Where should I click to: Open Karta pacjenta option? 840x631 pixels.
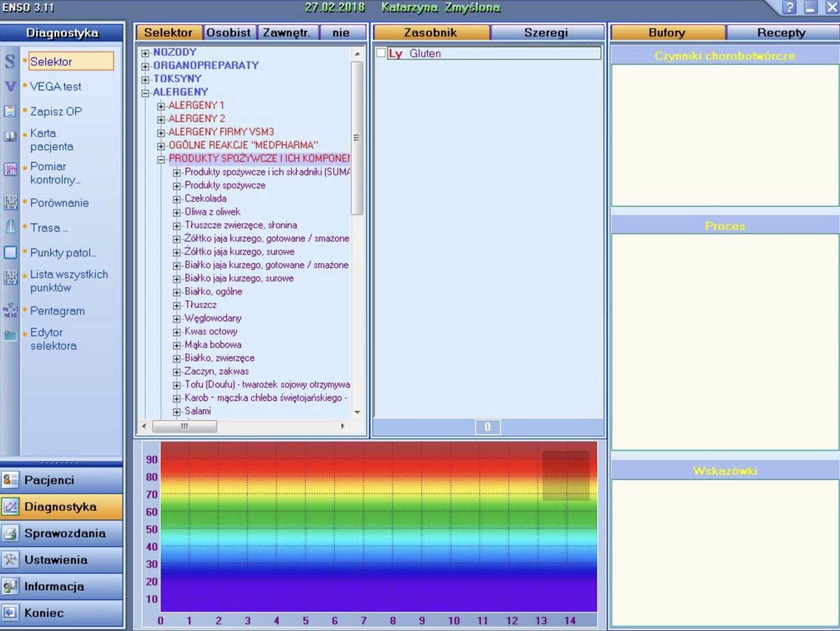coord(52,140)
